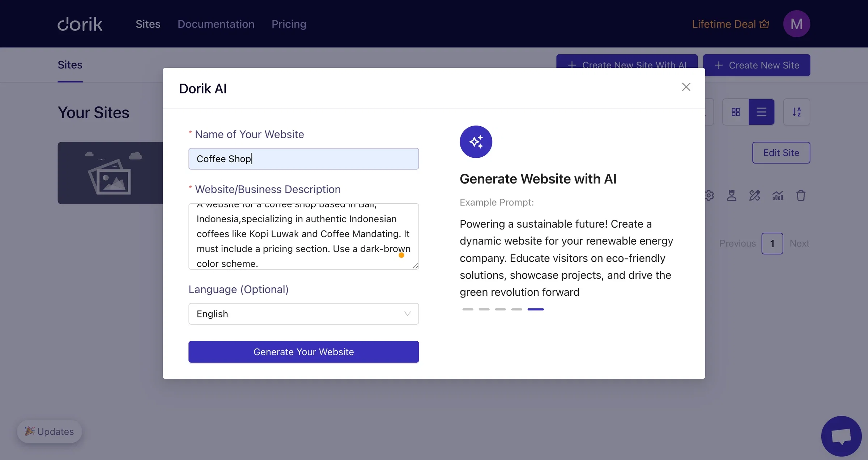Open the site analytics chart icon
The width and height of the screenshot is (868, 460).
pyautogui.click(x=778, y=195)
